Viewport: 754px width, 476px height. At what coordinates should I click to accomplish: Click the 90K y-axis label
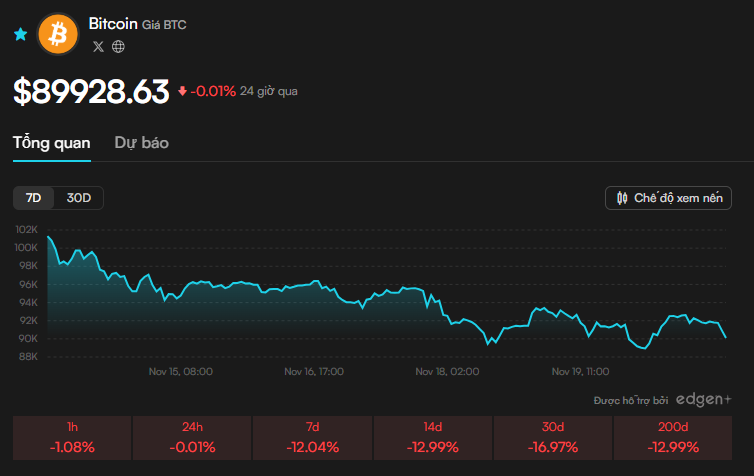tap(28, 338)
